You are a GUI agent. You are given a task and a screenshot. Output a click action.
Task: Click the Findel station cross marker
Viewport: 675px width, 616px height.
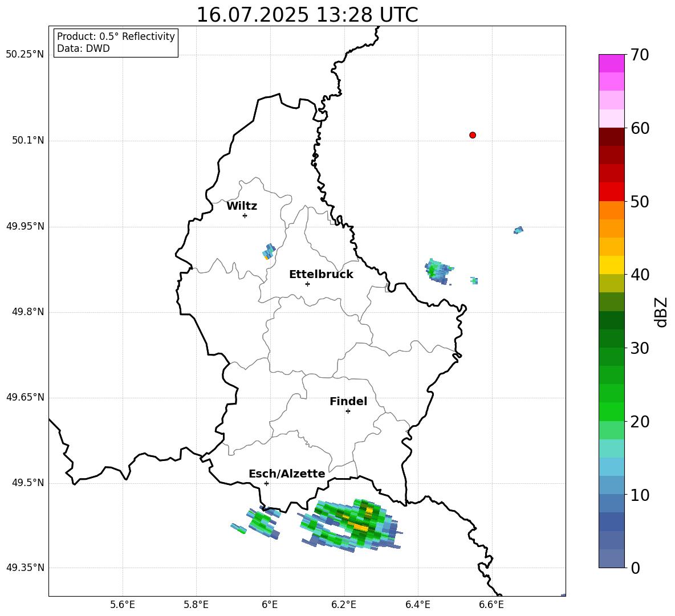pos(348,411)
